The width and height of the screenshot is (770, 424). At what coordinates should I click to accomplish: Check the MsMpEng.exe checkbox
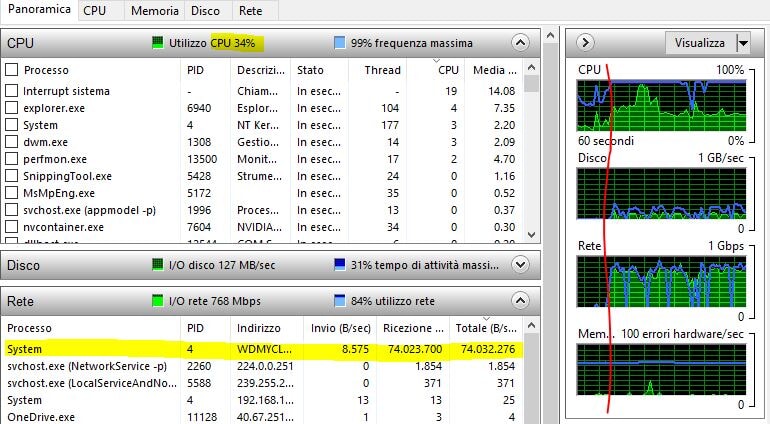click(x=11, y=193)
